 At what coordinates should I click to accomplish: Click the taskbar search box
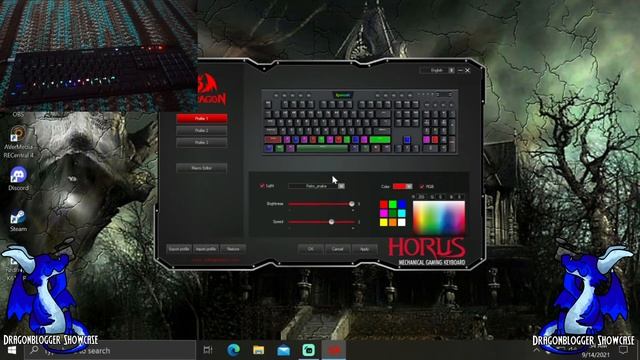(110, 350)
